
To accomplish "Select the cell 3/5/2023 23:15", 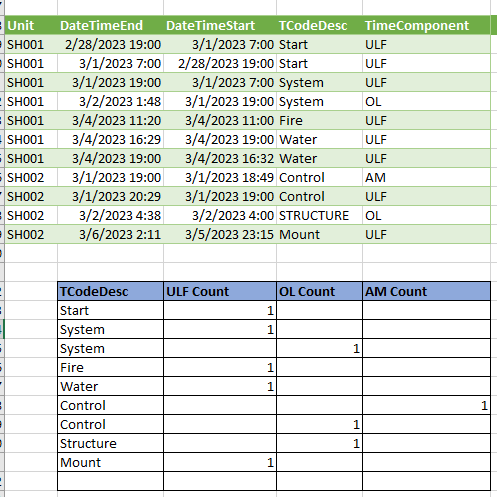I will click(x=220, y=234).
